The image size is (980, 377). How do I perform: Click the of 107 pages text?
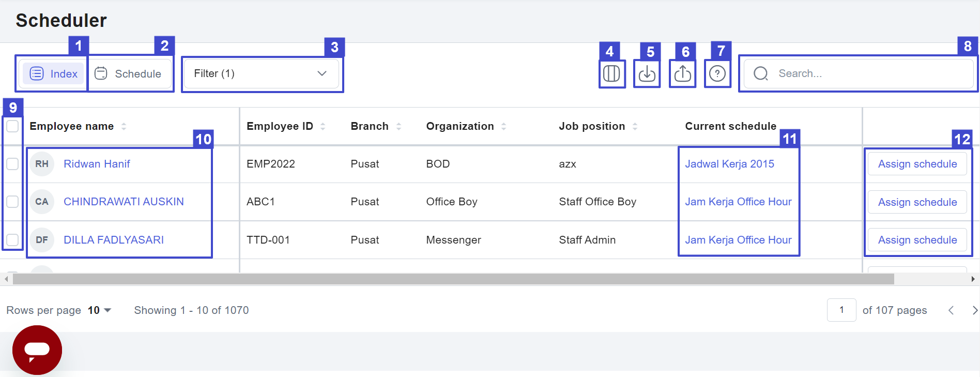[895, 310]
